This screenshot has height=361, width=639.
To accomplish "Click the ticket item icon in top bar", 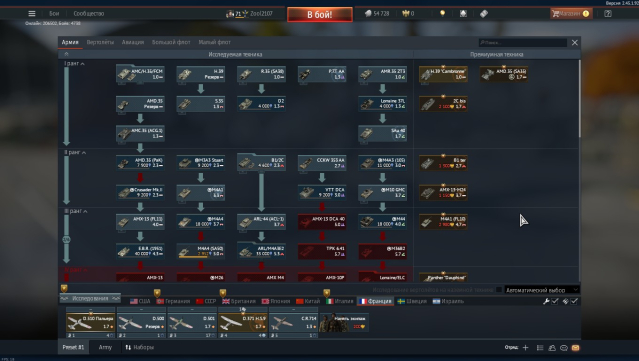I will 484,13.
